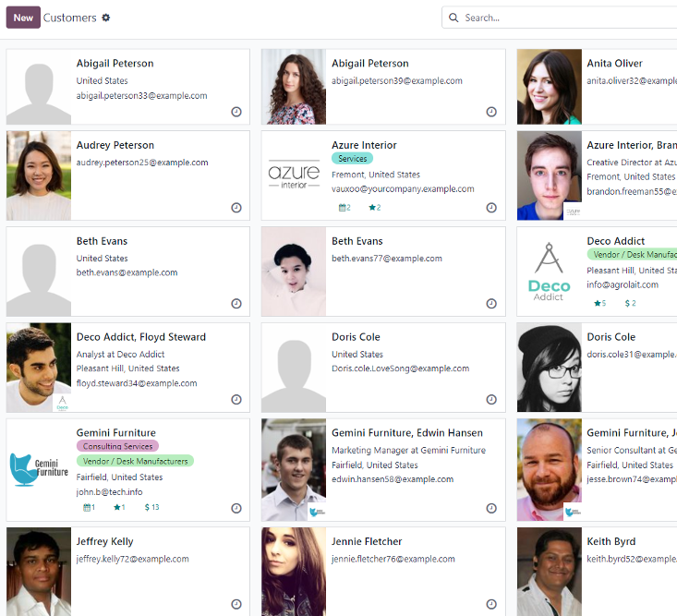Click email Doris.cole.LoveSong@example.com

pos(400,368)
